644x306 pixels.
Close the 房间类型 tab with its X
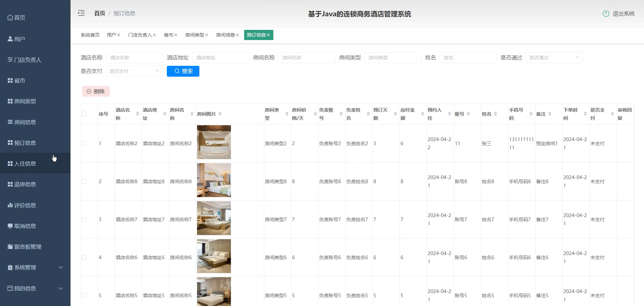coord(207,35)
